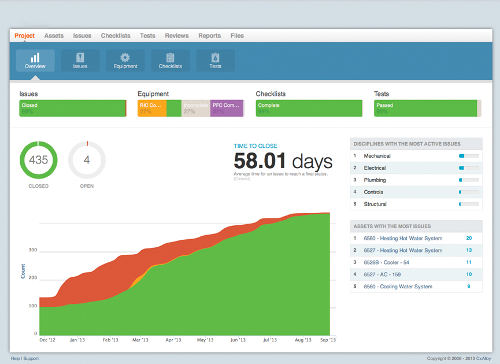
Task: Click the purple PFC segment of the Equipment bar
Action: 227,108
